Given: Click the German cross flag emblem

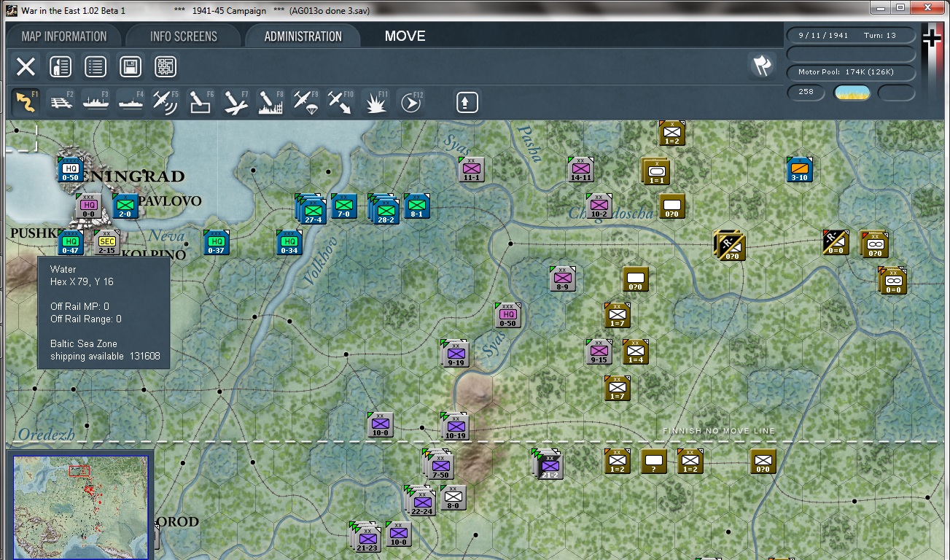Looking at the screenshot, I should click(x=933, y=37).
